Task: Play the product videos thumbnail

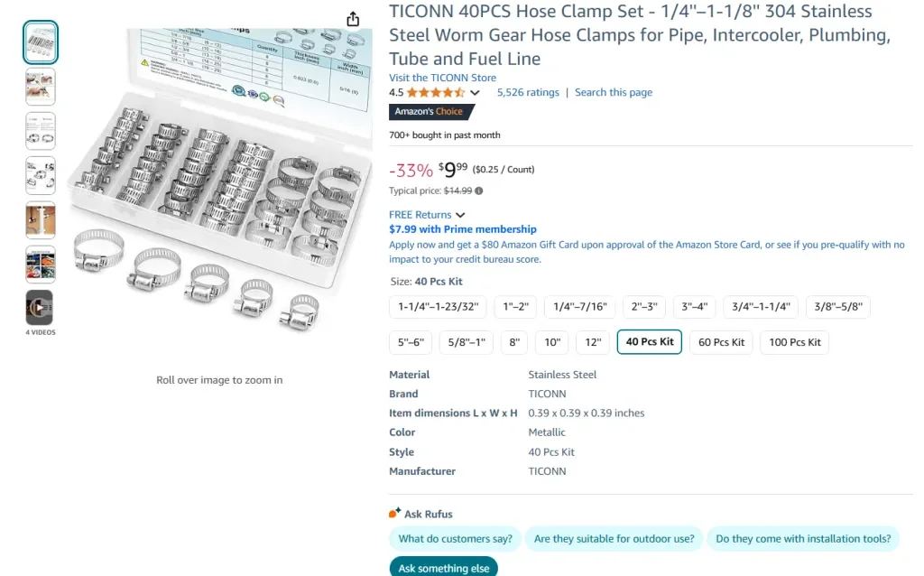Action: [40, 308]
